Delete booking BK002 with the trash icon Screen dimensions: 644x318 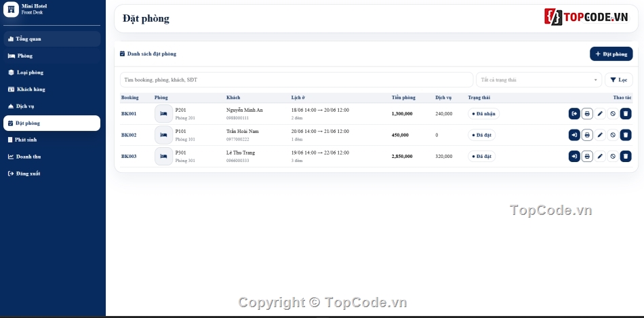point(626,135)
